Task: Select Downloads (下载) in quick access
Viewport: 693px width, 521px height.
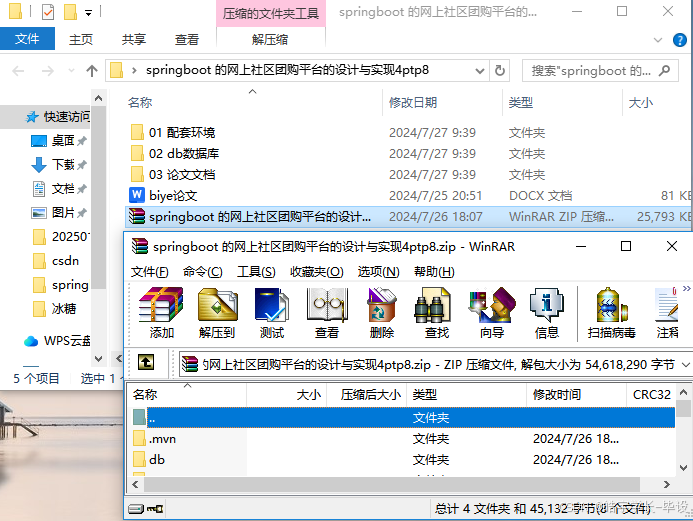Action: tap(58, 164)
